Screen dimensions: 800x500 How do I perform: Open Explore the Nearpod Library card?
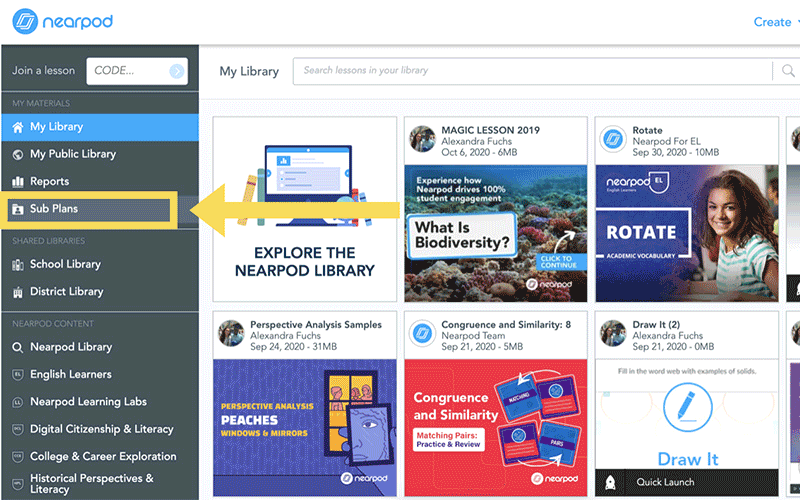tap(305, 209)
